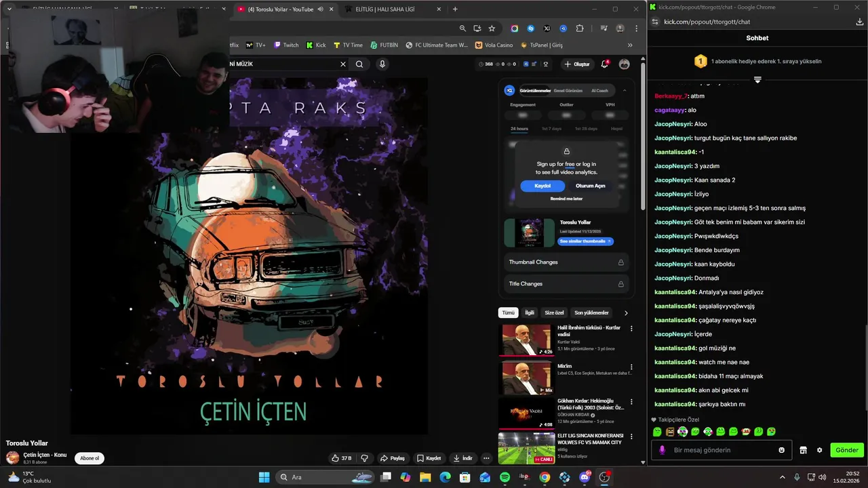
Task: Click the YouTube search magnifier button
Action: (x=359, y=64)
